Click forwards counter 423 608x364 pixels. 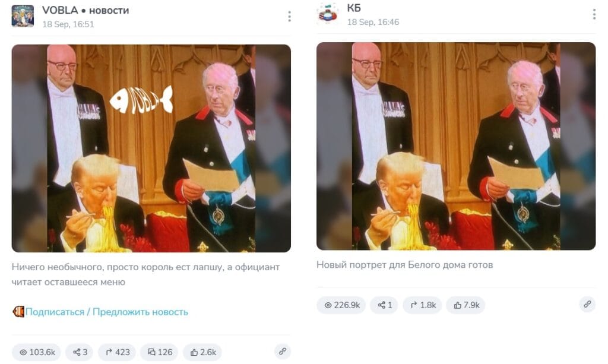pos(117,352)
